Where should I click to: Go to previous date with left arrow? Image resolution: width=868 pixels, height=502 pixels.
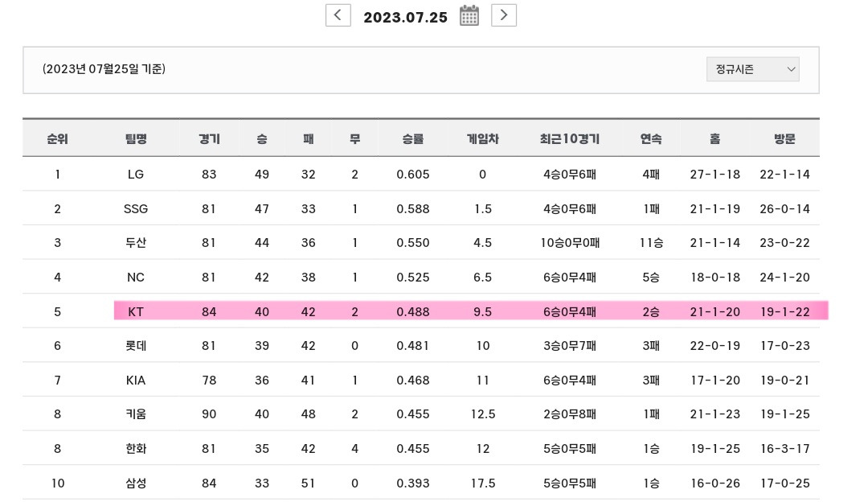pos(338,15)
